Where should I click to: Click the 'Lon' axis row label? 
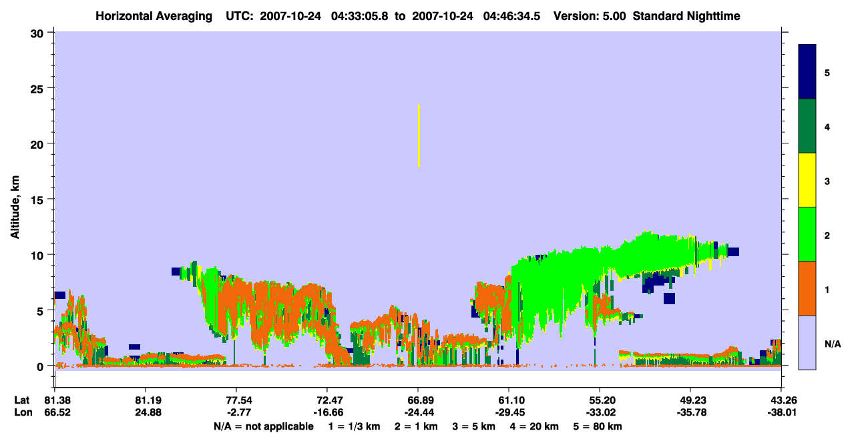(23, 412)
